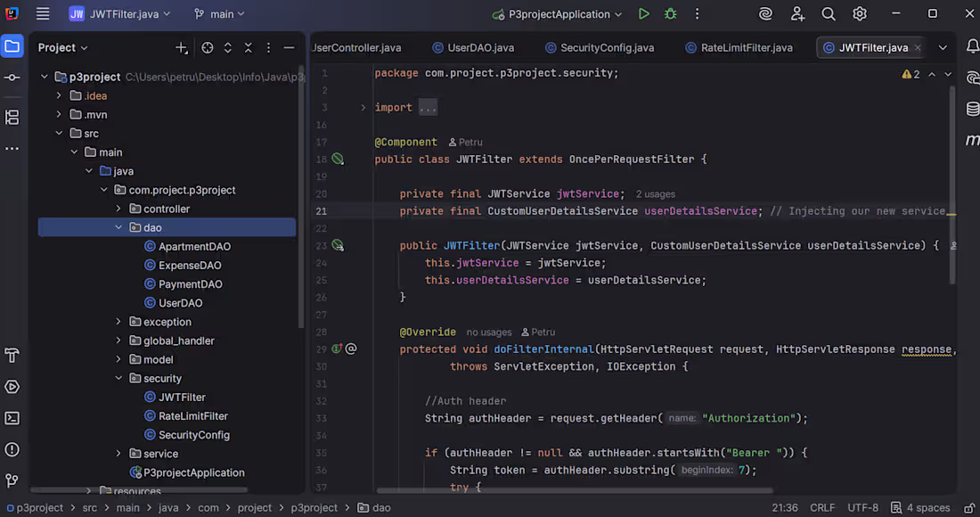Viewport: 980px width, 517px height.
Task: Click the 2 warnings inspection indicator
Action: pyautogui.click(x=911, y=74)
